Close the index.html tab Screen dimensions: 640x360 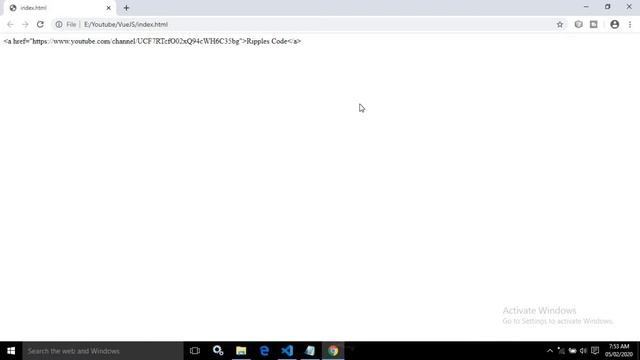click(x=109, y=8)
